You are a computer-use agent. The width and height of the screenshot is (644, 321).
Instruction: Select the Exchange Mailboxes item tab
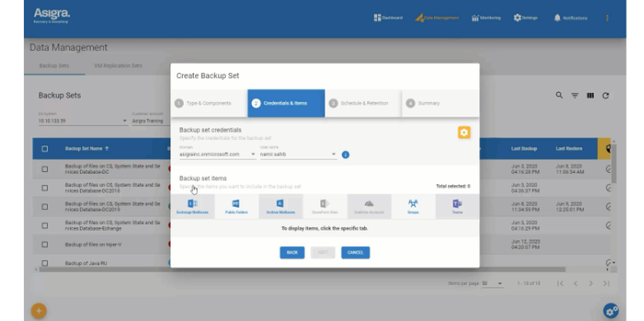[x=192, y=206]
